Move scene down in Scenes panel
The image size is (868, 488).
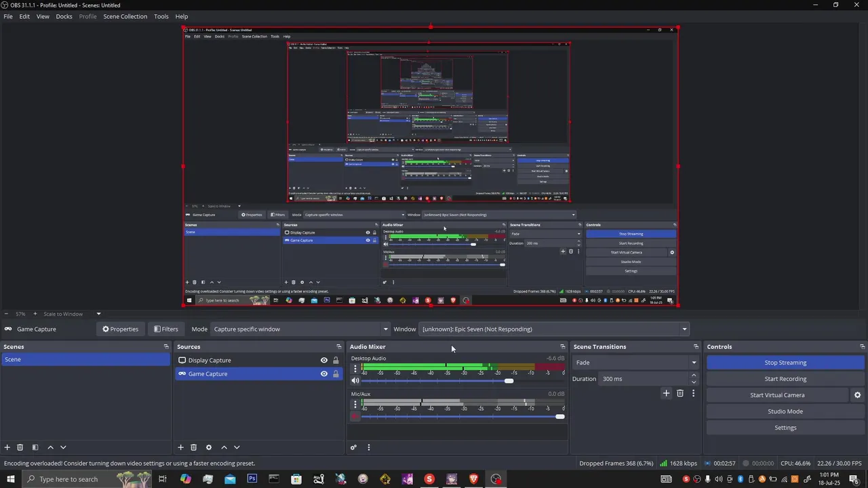(63, 447)
